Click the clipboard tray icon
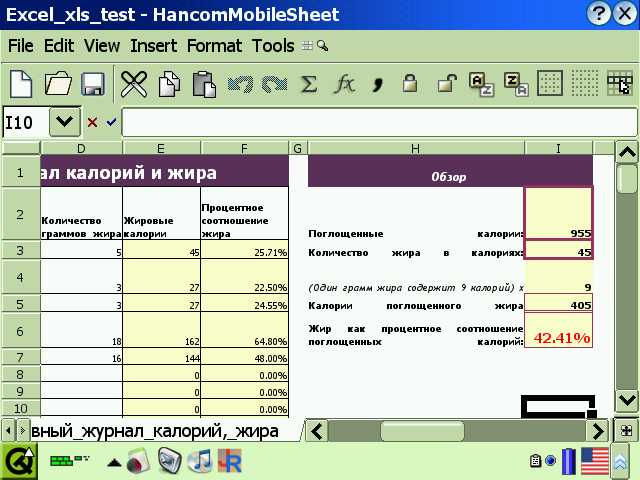 (535, 461)
